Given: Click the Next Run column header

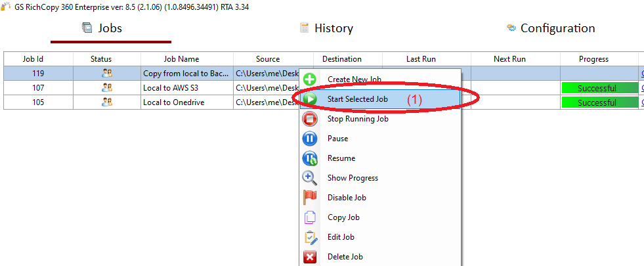Looking at the screenshot, I should point(509,59).
